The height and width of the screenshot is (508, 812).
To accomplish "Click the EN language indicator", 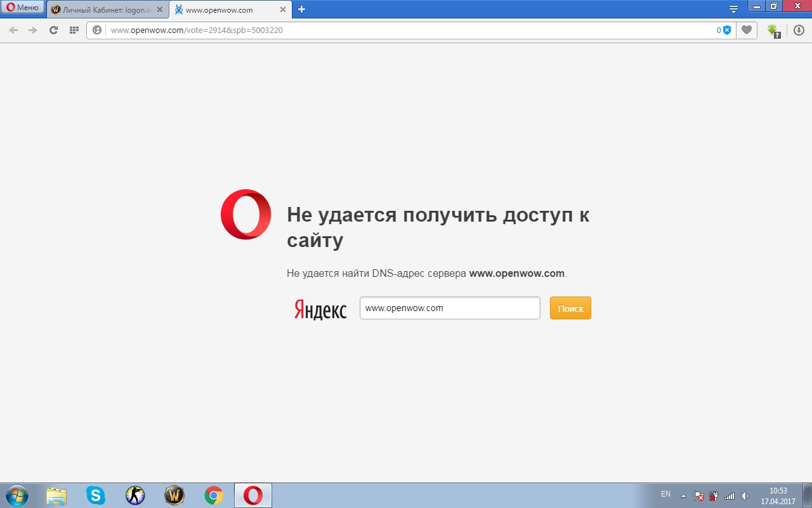I will 665,494.
